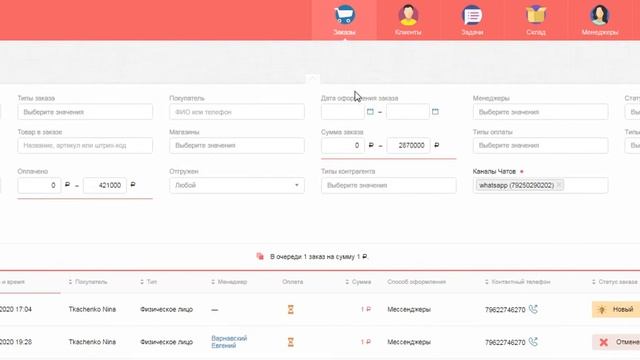The image size is (640, 360).
Task: Sort table by Сумма column
Action: [x=358, y=282]
